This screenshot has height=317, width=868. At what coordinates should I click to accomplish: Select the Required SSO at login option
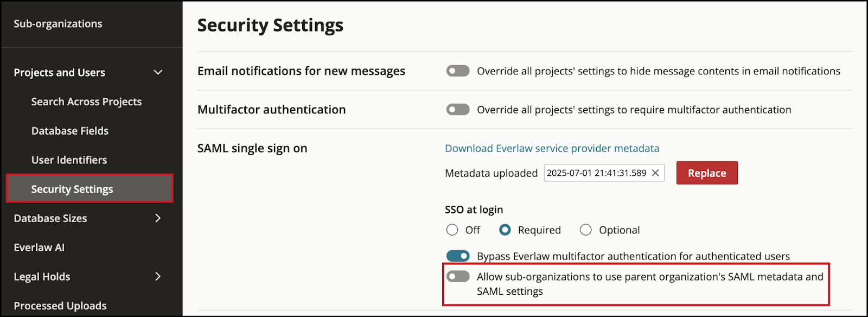[x=505, y=230]
